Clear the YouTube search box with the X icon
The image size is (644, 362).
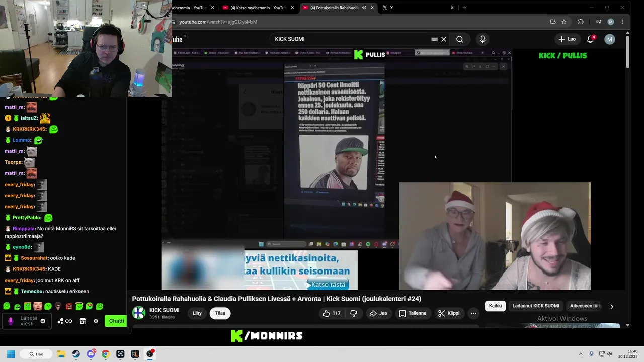click(x=444, y=39)
